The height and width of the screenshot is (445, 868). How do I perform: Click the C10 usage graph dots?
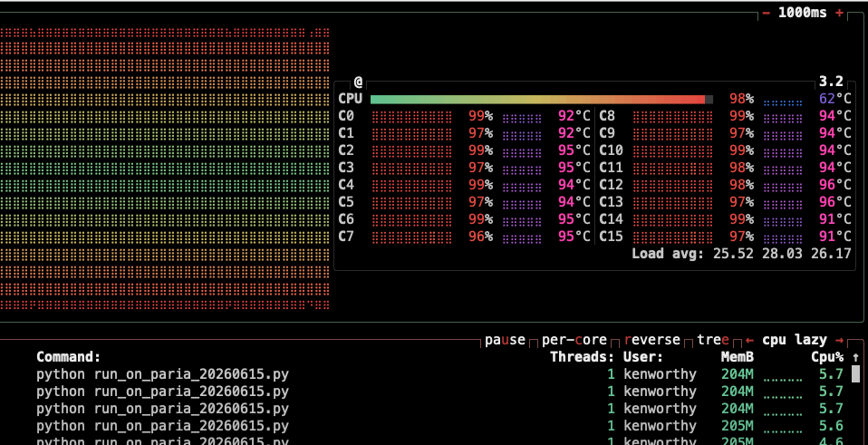tap(672, 150)
